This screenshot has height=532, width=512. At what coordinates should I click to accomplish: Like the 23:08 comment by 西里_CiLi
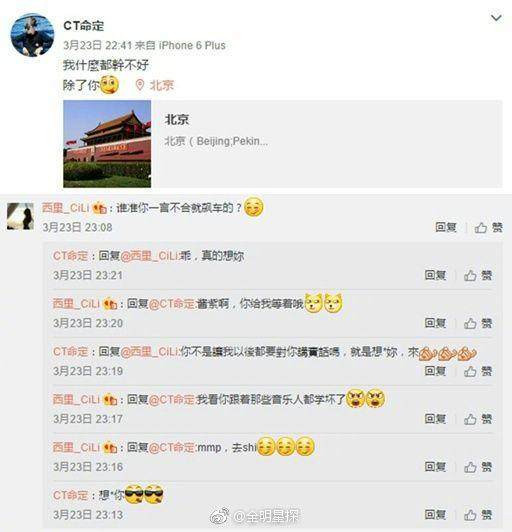point(488,227)
